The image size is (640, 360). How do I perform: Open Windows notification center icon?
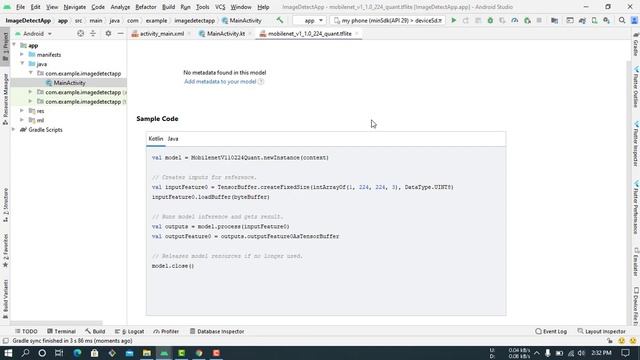[x=625, y=353]
